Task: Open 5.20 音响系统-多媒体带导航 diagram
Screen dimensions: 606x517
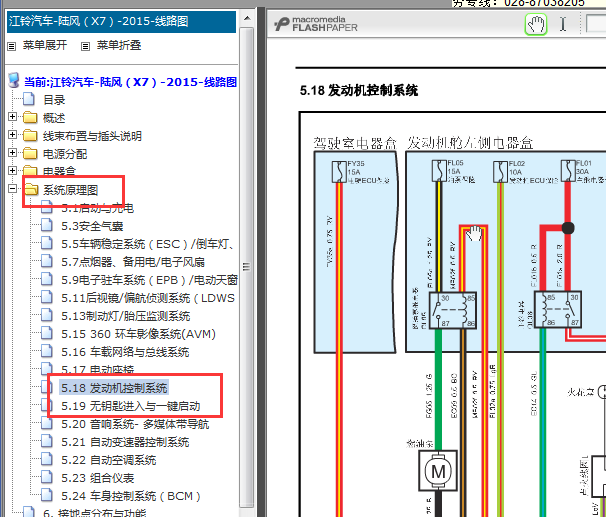Action: click(x=135, y=424)
